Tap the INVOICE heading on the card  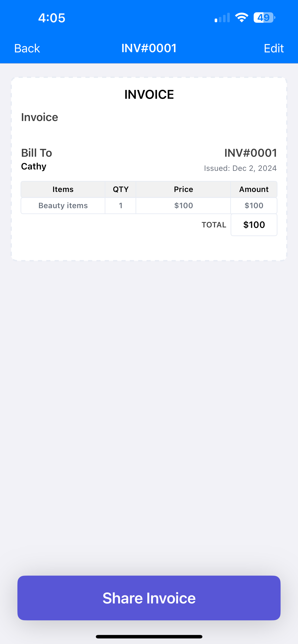[x=149, y=95]
